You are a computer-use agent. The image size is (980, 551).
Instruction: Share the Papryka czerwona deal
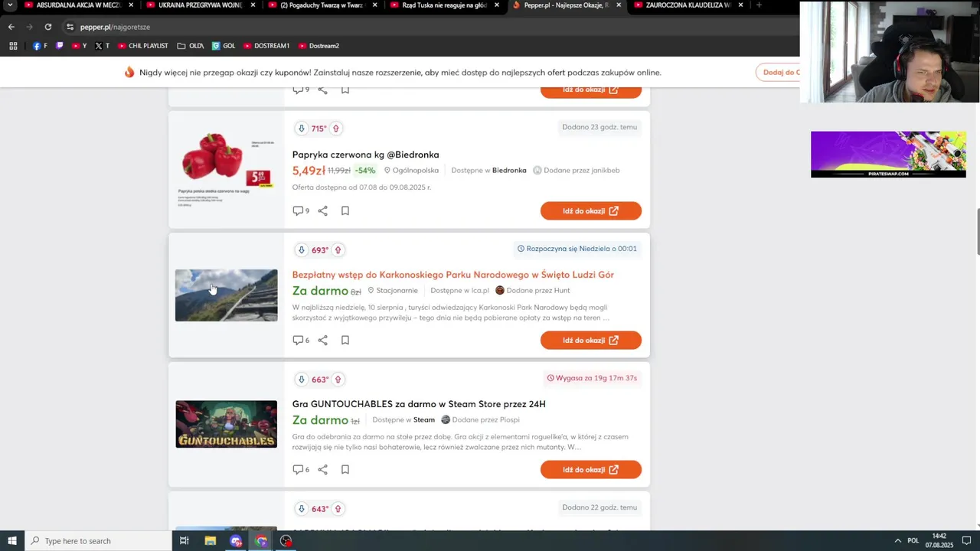coord(322,210)
